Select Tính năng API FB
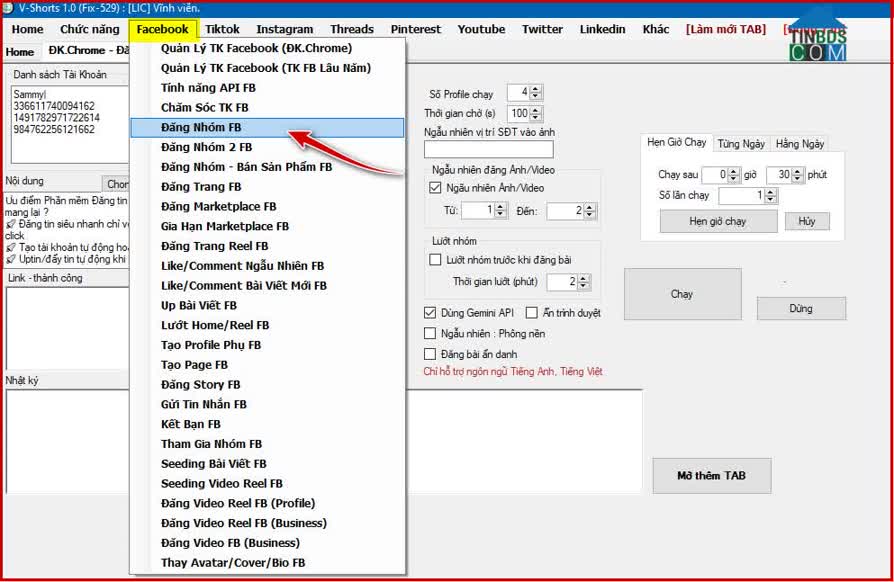 point(268,88)
